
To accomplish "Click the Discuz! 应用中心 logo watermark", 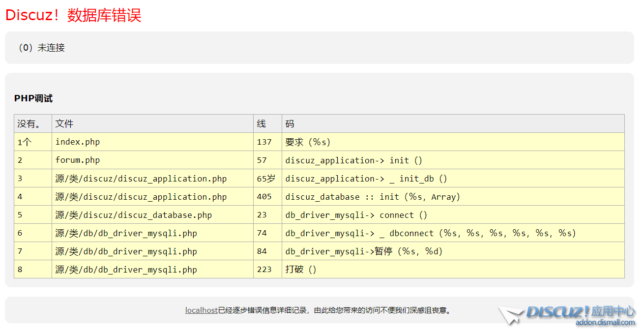I will tap(580, 311).
